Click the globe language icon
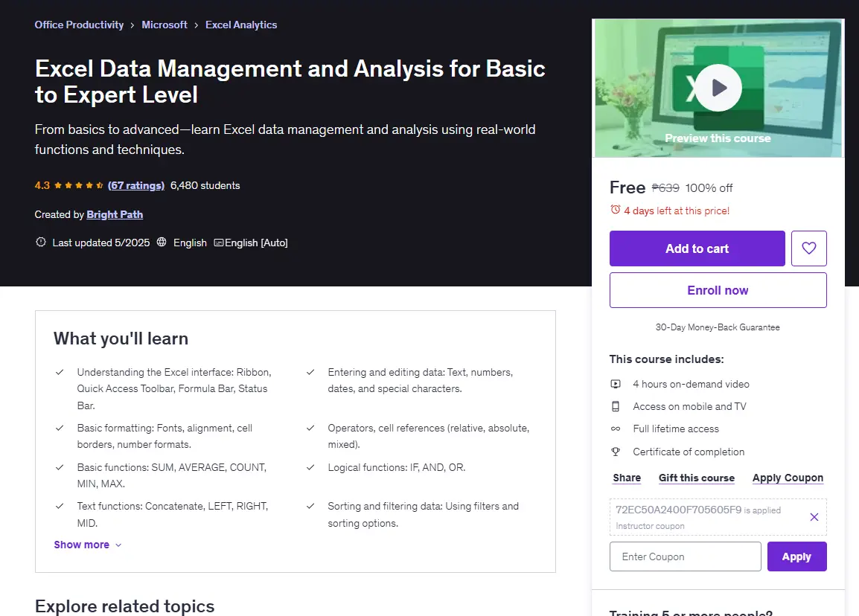This screenshot has height=616, width=859. coord(162,242)
